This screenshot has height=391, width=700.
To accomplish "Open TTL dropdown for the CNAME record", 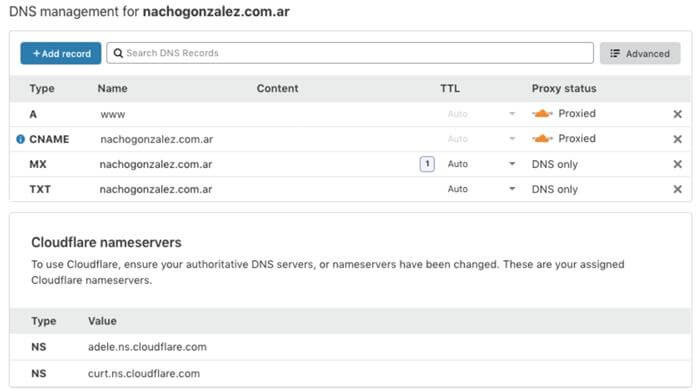I will coord(512,139).
